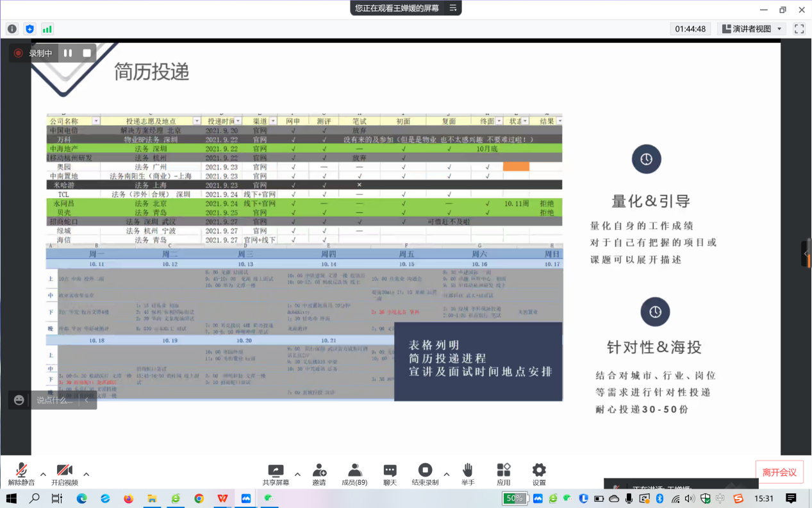Click the meeting info icon

[x=12, y=29]
